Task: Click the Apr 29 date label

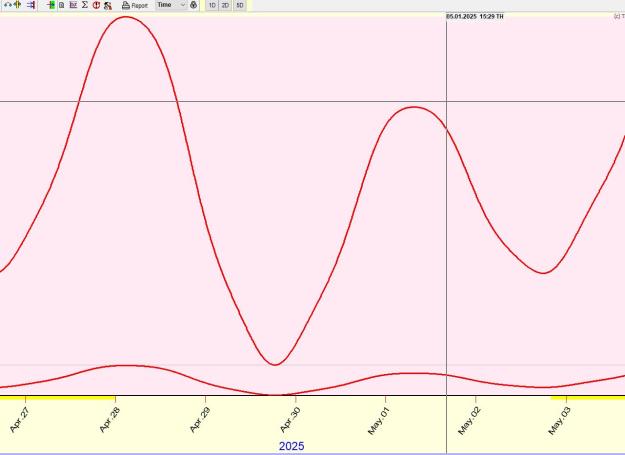Action: click(199, 420)
